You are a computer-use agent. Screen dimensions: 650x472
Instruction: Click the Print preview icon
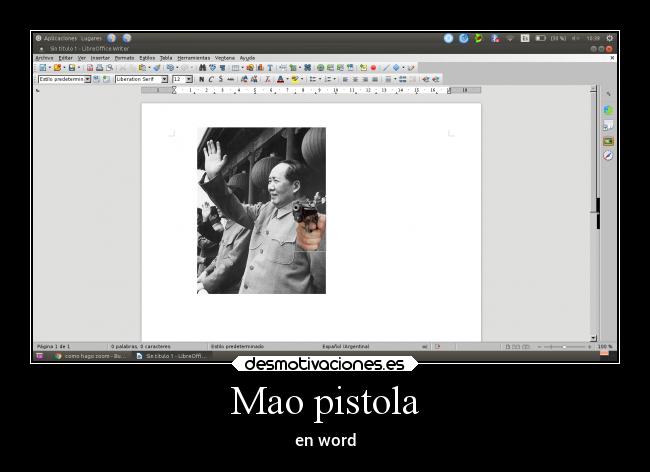pos(109,68)
